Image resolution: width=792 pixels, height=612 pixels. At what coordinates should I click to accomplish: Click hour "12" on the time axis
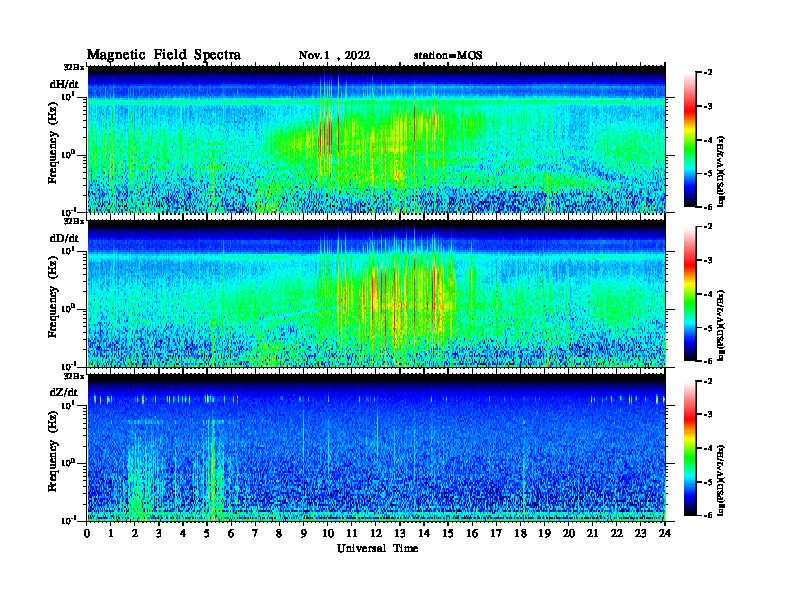[376, 533]
